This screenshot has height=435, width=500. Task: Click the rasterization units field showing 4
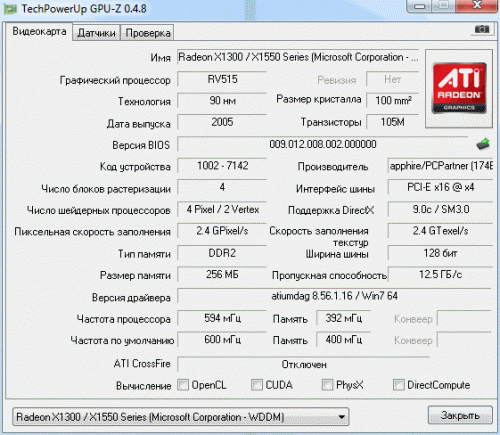click(222, 187)
